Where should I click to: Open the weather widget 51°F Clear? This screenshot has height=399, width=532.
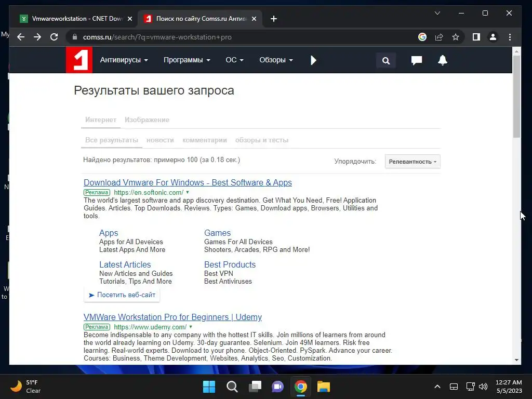[x=26, y=387]
